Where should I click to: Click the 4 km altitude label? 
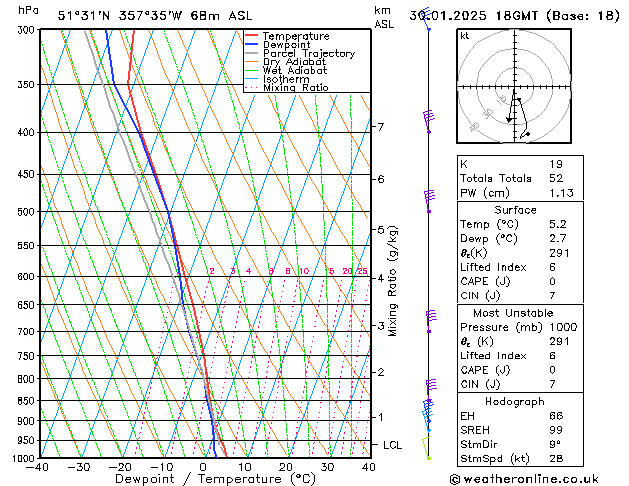[x=381, y=278]
